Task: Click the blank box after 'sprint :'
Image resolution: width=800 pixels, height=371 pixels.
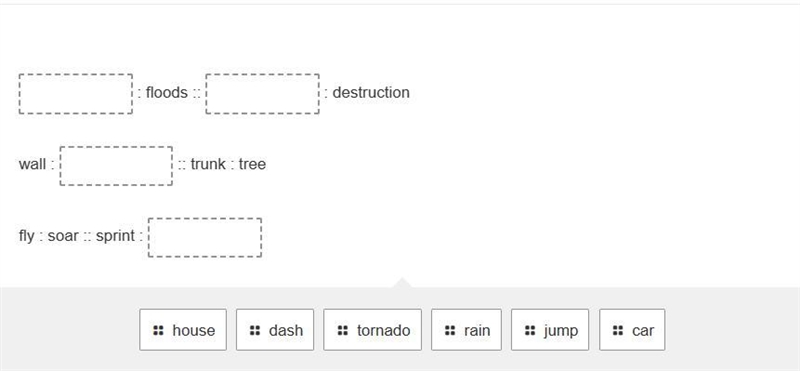Action: [x=205, y=238]
